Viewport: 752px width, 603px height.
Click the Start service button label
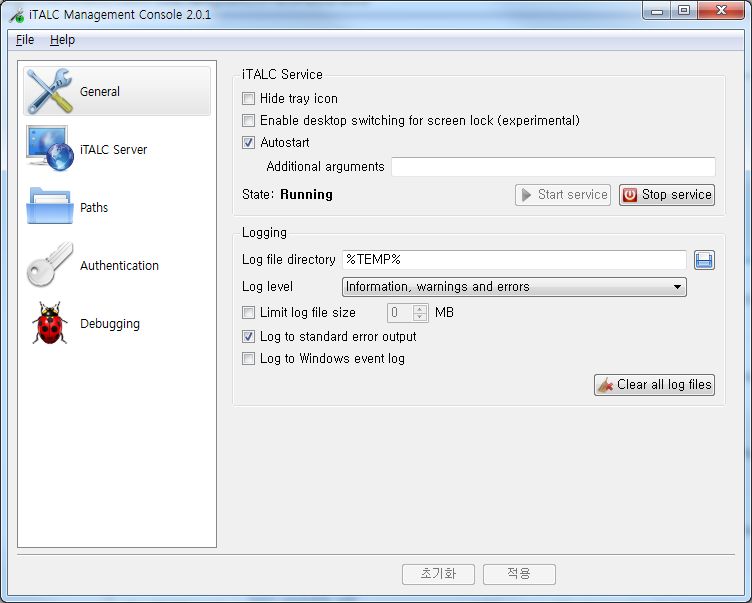pos(573,194)
